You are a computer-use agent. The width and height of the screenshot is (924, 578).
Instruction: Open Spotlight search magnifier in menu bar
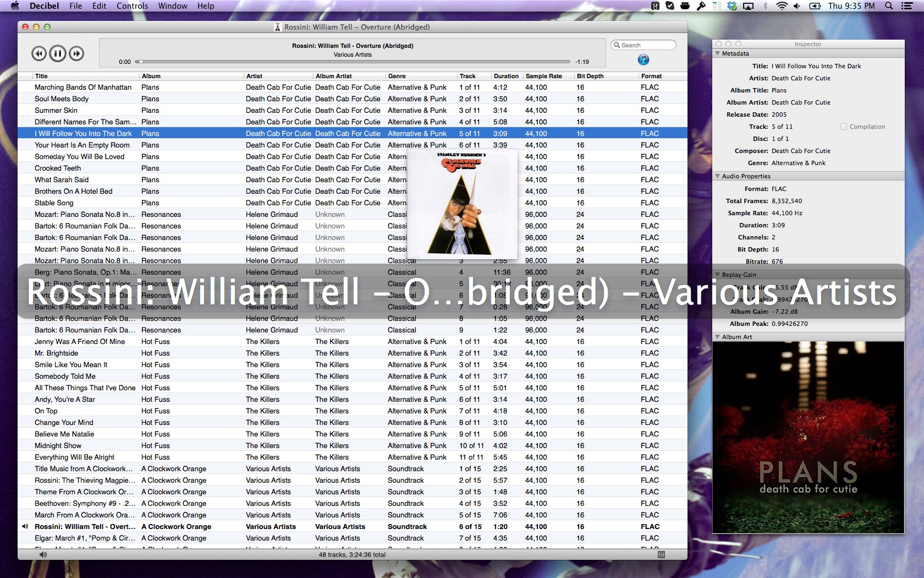pyautogui.click(x=889, y=6)
